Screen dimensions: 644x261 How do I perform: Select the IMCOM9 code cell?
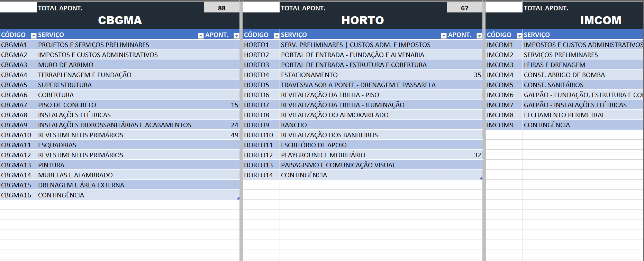[504, 125]
